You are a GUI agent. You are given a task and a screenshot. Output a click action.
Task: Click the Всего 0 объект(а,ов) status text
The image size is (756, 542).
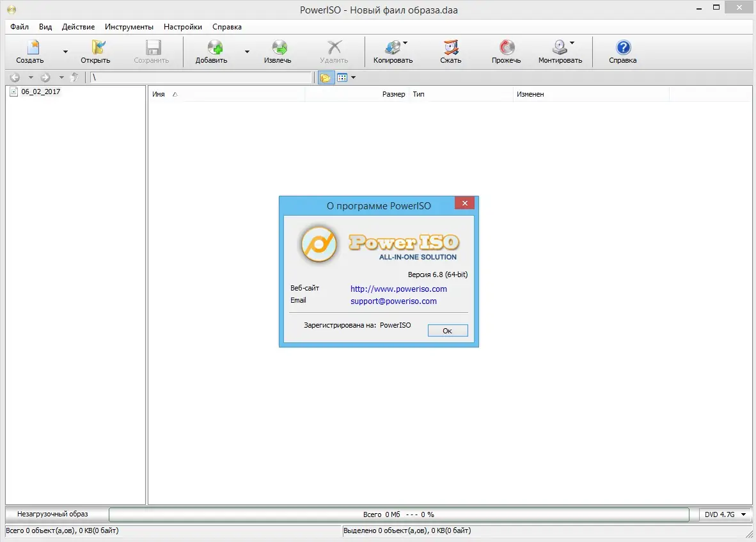(62, 530)
